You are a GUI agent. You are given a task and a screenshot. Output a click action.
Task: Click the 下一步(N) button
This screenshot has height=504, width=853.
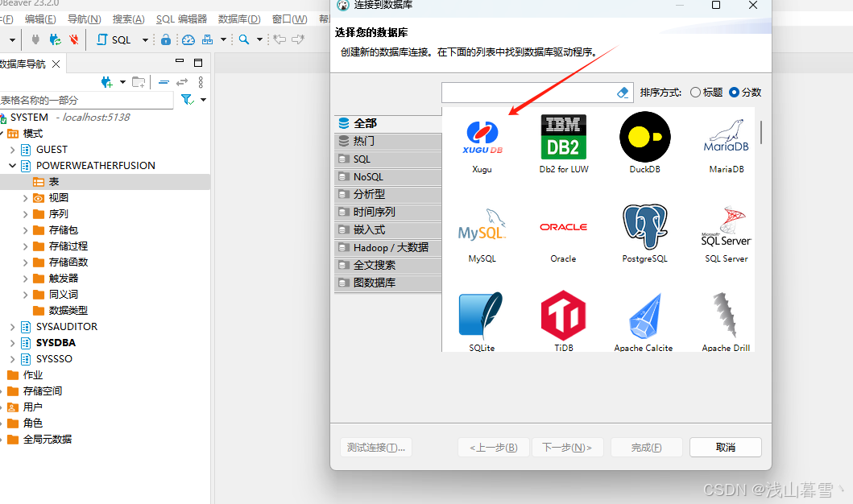[x=567, y=448]
